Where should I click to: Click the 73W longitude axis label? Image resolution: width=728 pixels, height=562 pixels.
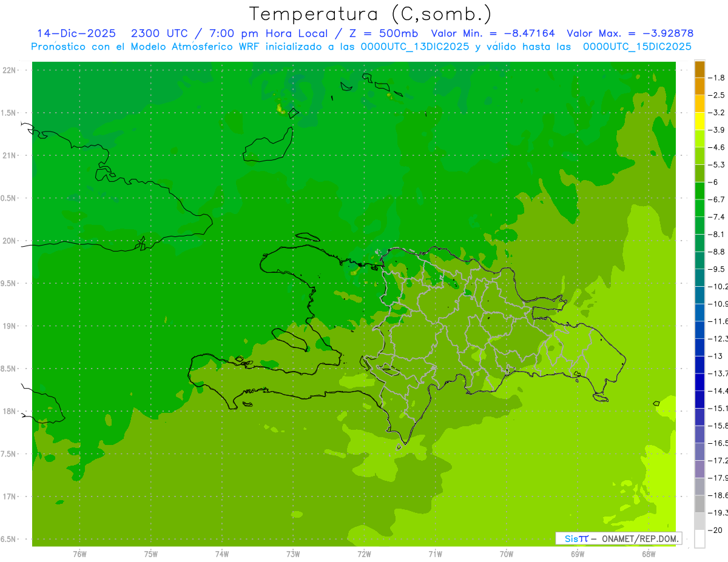tap(293, 554)
